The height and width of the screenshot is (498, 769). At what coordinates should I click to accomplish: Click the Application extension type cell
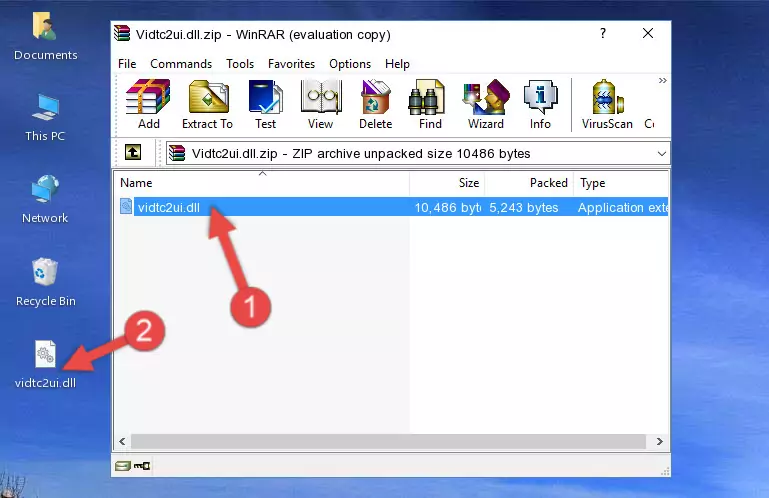click(622, 208)
